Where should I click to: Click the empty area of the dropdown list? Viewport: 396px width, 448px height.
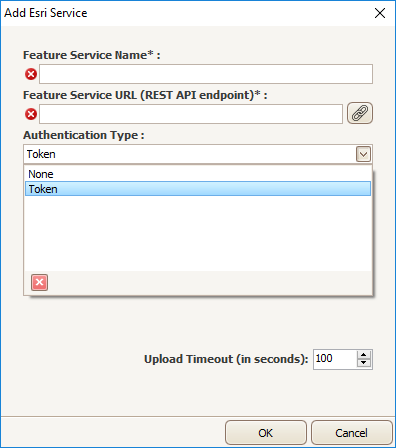tap(198, 233)
